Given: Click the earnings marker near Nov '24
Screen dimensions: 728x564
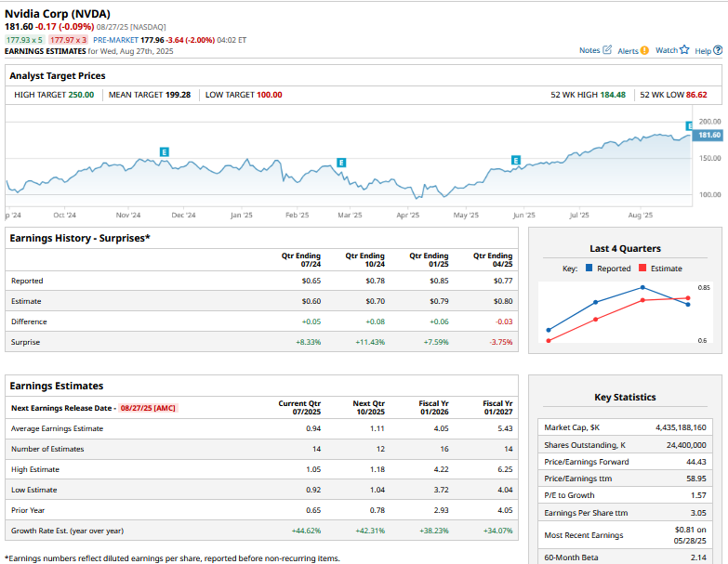Looking at the screenshot, I should tap(164, 151).
